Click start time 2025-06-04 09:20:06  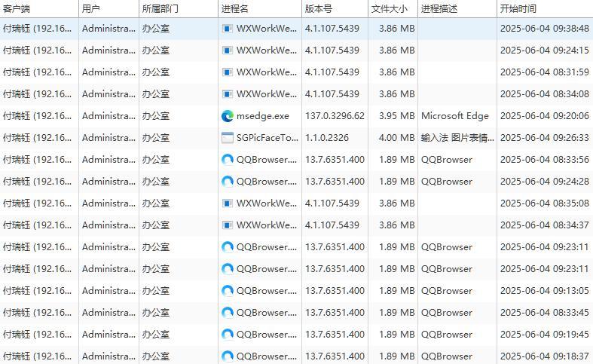tap(545, 116)
